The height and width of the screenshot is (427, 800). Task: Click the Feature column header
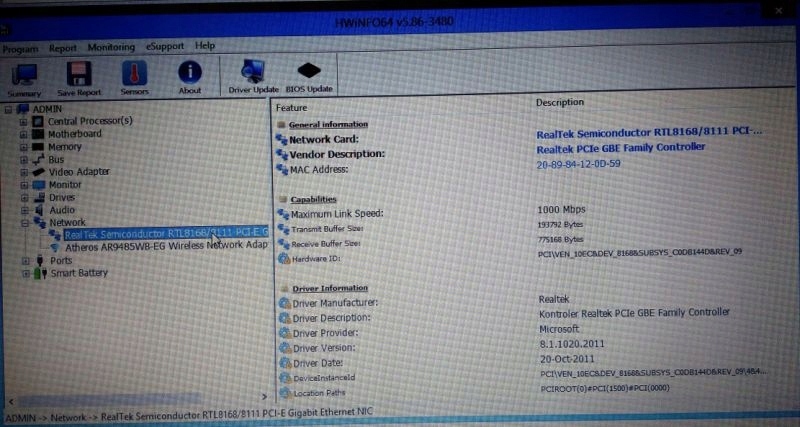291,108
